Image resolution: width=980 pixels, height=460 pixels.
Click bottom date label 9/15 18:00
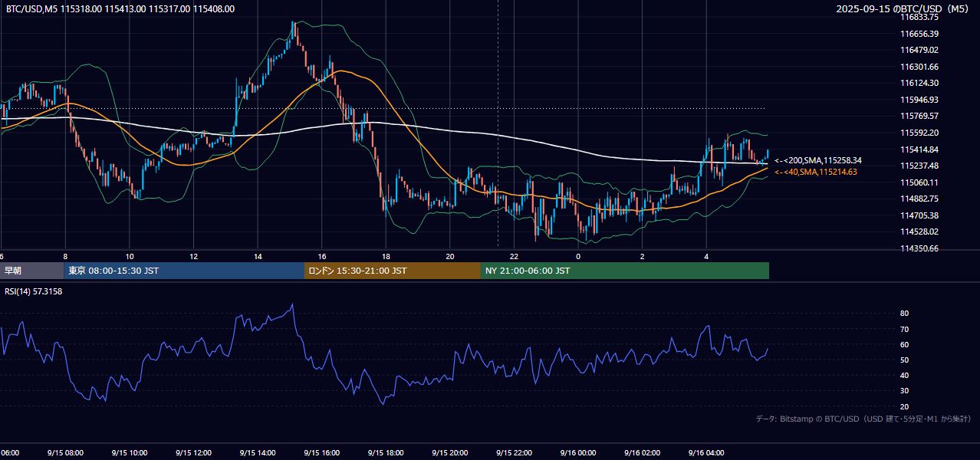pyautogui.click(x=386, y=452)
